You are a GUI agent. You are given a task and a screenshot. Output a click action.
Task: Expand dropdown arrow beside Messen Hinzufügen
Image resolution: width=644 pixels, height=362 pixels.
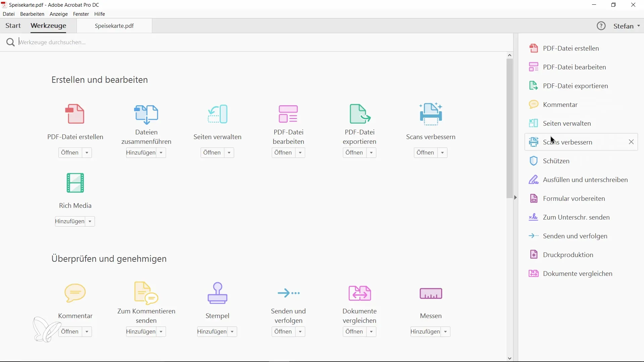click(445, 332)
